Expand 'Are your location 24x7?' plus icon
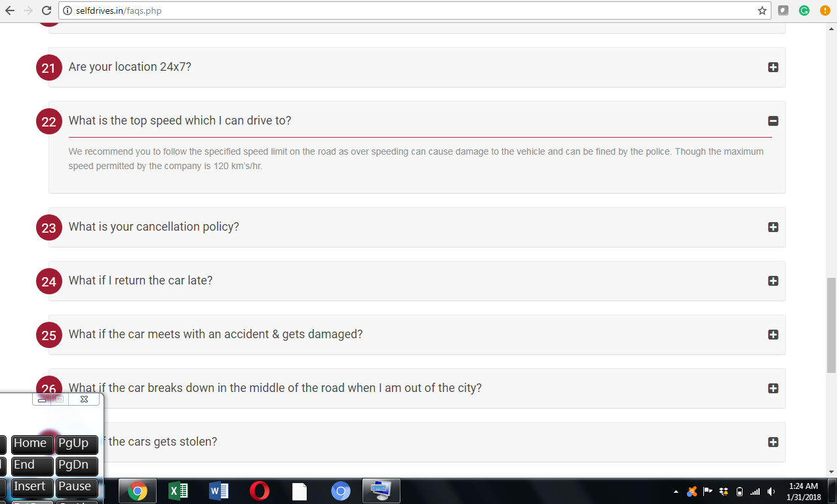Viewport: 837px width, 504px height. [773, 67]
